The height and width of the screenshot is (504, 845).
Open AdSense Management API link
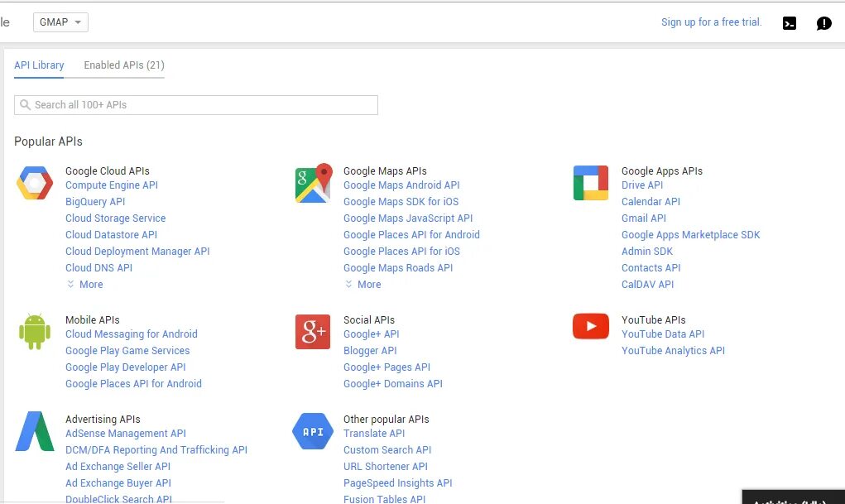[x=126, y=434]
